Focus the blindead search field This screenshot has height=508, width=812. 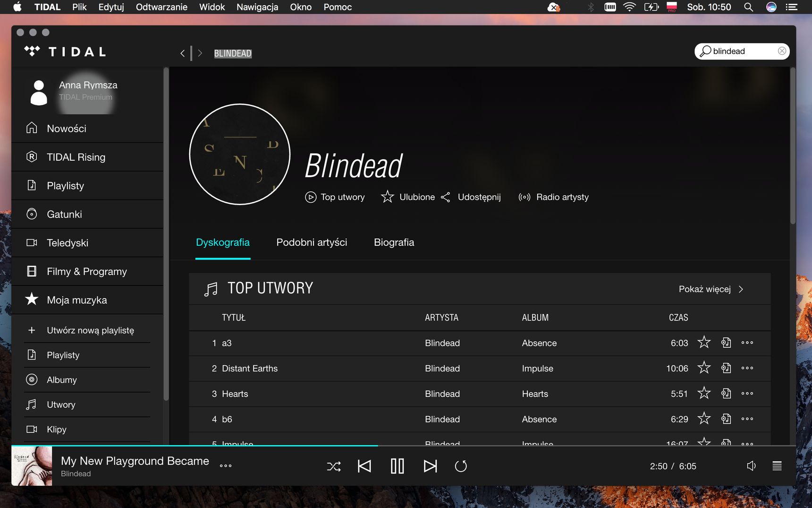[x=742, y=51]
